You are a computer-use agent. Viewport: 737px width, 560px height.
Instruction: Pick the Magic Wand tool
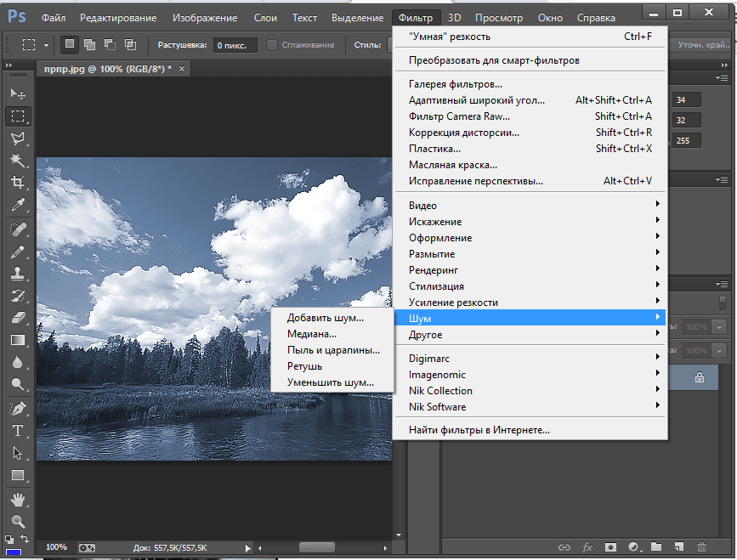(17, 160)
